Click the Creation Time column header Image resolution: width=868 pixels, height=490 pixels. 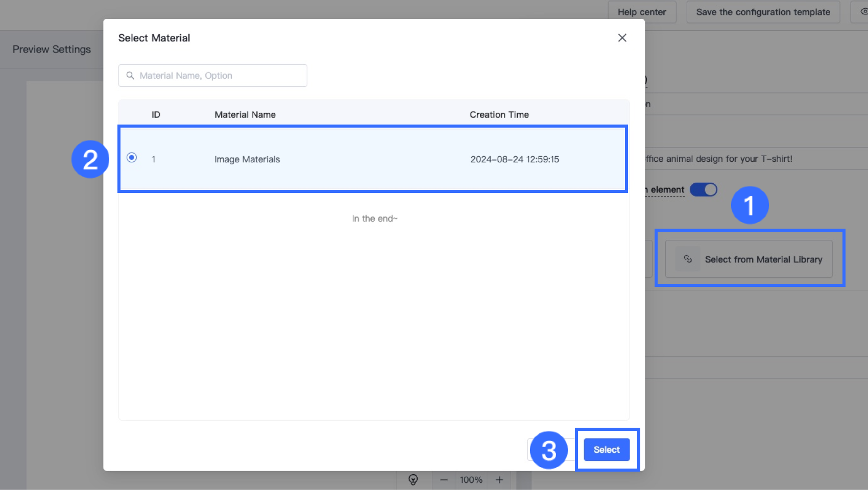click(x=499, y=115)
